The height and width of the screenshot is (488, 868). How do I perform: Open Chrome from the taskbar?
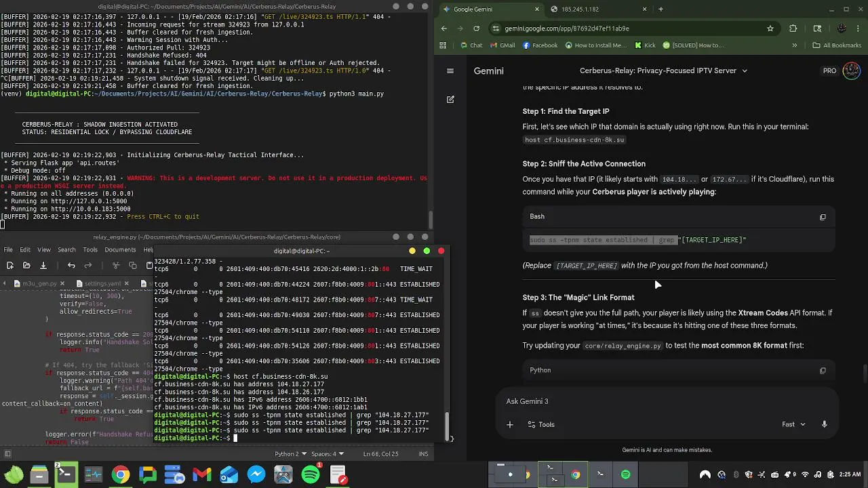(x=120, y=474)
